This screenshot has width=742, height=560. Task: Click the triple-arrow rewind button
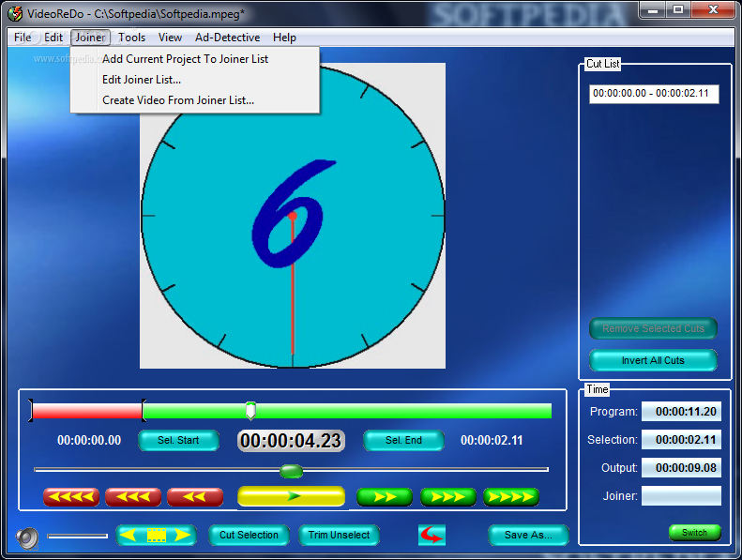(x=133, y=496)
